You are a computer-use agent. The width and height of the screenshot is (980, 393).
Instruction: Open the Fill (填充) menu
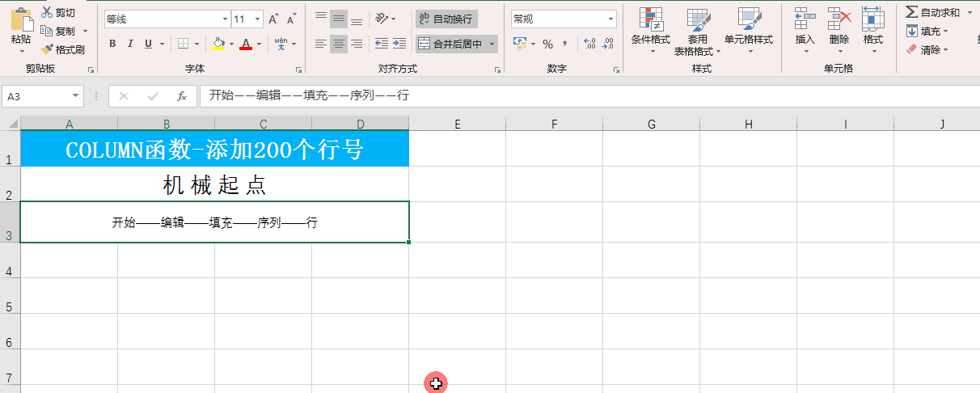click(x=927, y=31)
